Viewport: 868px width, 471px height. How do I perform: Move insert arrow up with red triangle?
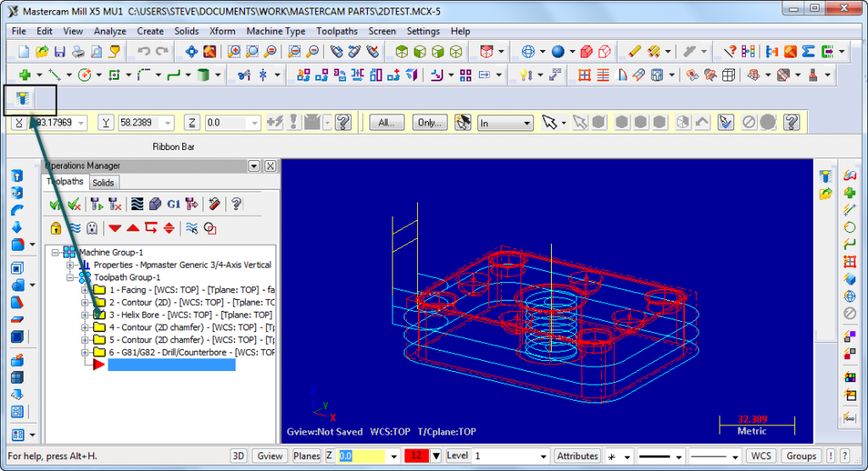pyautogui.click(x=133, y=228)
